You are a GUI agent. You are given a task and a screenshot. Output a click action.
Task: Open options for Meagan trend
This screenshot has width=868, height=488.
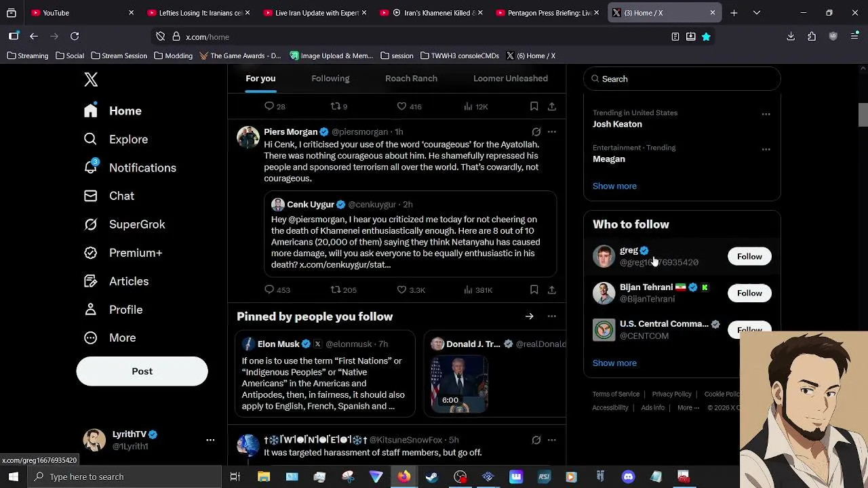pyautogui.click(x=766, y=149)
